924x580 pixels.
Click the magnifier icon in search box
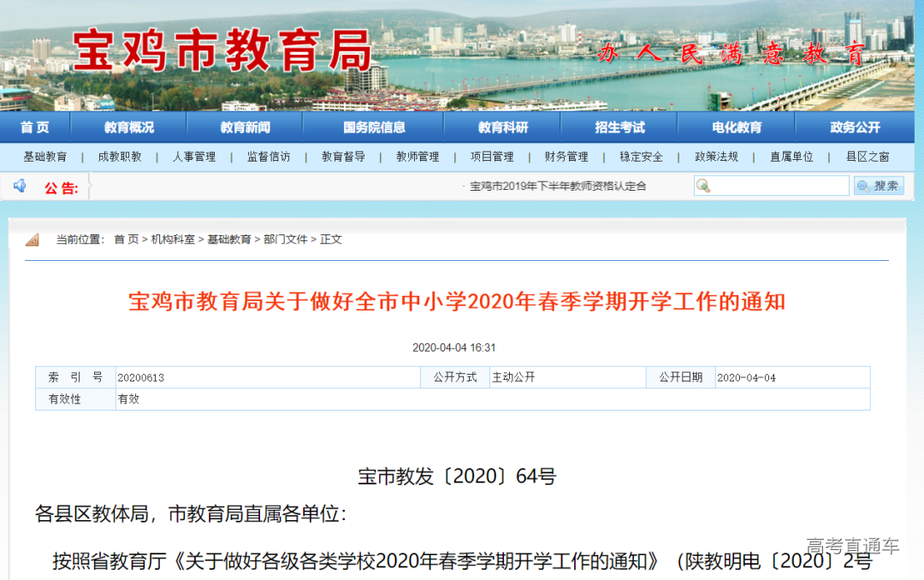tap(703, 186)
